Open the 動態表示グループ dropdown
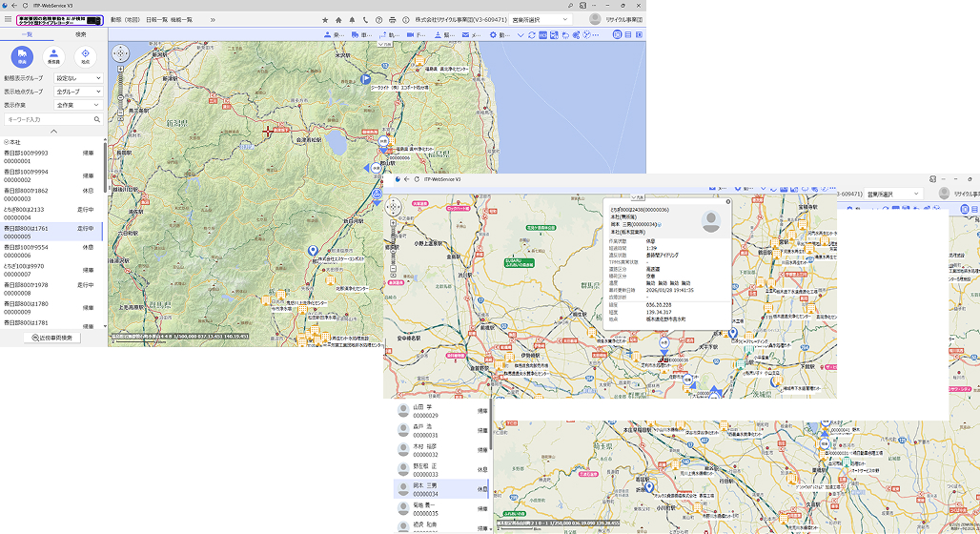Viewport: 980px width, 534px height. pyautogui.click(x=78, y=78)
